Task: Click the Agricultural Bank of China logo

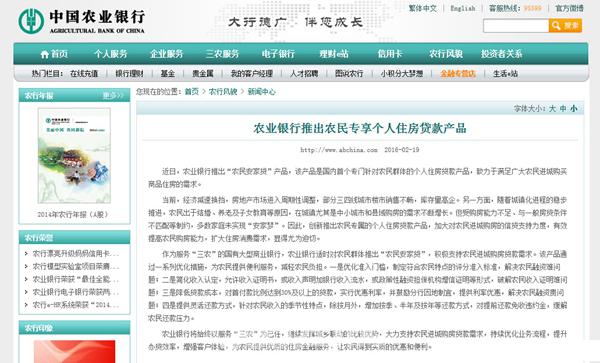Action: [82, 21]
